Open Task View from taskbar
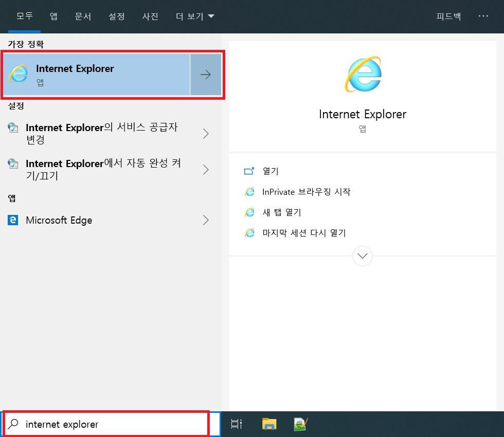This screenshot has height=437, width=504. pyautogui.click(x=237, y=424)
